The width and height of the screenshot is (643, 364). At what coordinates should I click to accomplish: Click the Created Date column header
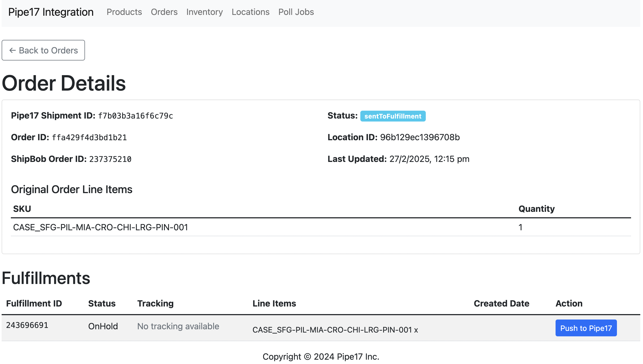coord(502,304)
